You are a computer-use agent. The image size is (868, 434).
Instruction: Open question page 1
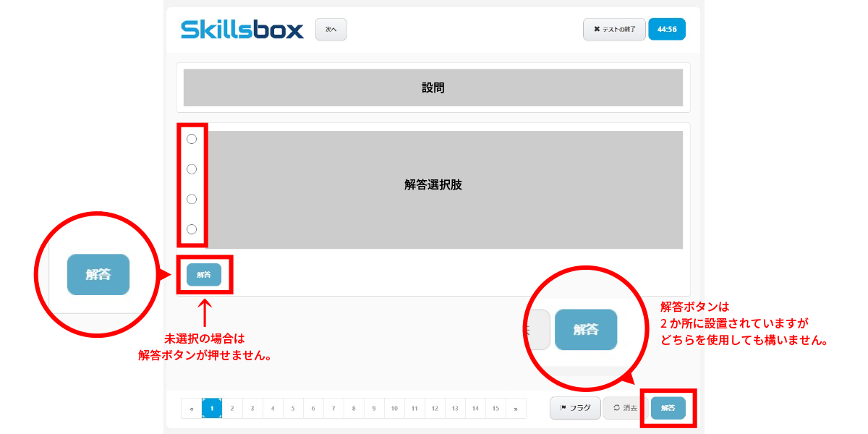tap(212, 408)
